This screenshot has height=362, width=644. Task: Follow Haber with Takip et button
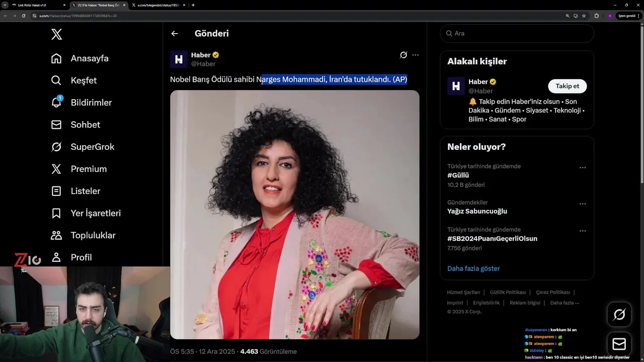pyautogui.click(x=567, y=86)
